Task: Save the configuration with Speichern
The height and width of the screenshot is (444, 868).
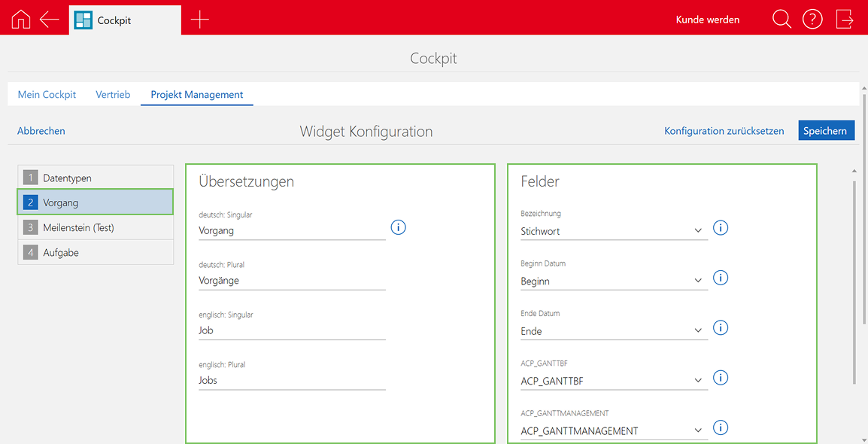Action: point(826,130)
